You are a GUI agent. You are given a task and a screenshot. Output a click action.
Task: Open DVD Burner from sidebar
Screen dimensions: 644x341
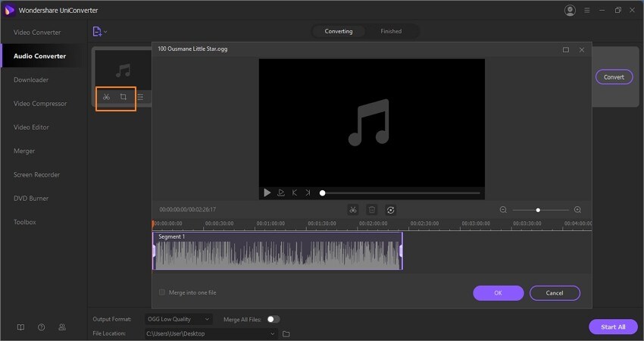point(31,199)
